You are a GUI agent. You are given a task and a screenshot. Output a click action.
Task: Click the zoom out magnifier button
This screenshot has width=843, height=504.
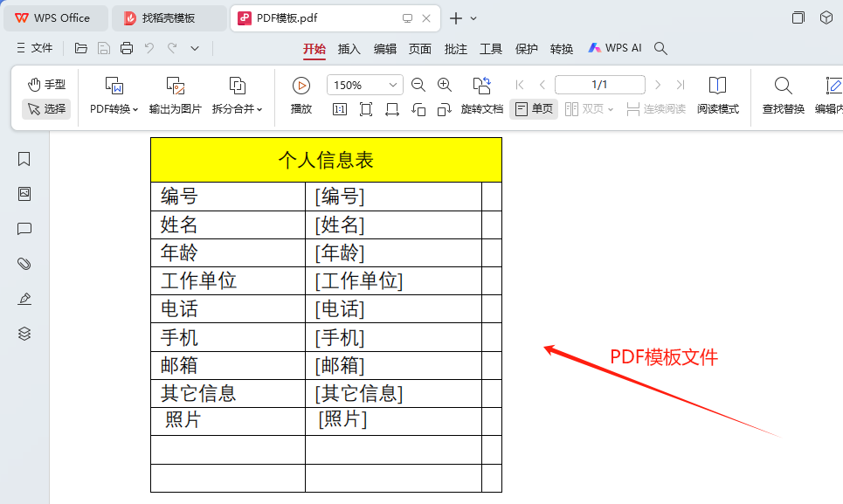[x=418, y=85]
